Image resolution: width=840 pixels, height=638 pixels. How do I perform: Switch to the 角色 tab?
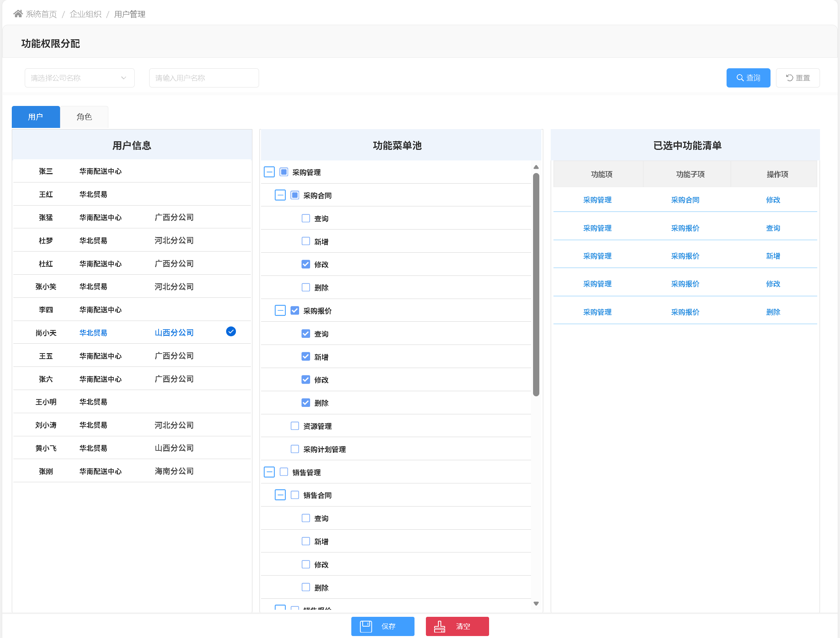84,117
